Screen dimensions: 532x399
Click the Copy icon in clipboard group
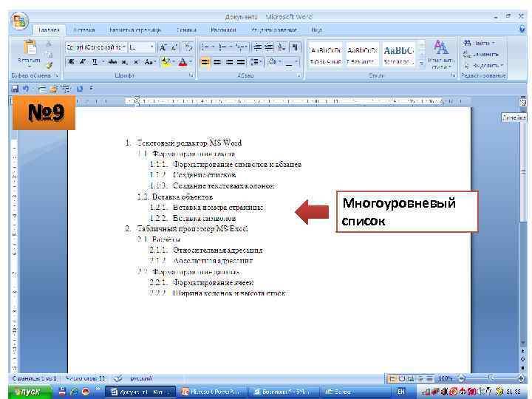pos(50,55)
